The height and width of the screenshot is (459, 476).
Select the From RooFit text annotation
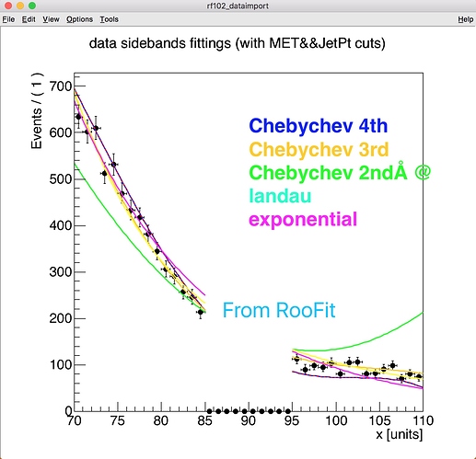click(279, 310)
